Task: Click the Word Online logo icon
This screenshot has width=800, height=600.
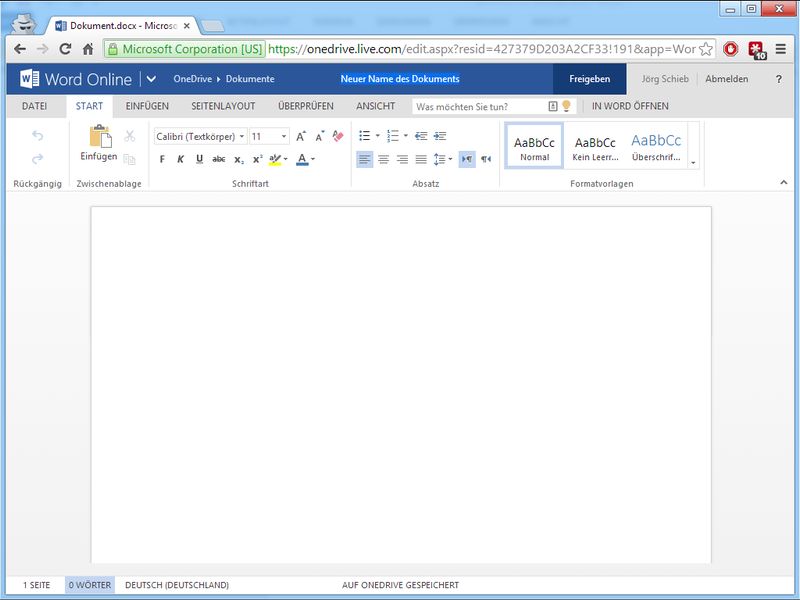Action: 30,79
